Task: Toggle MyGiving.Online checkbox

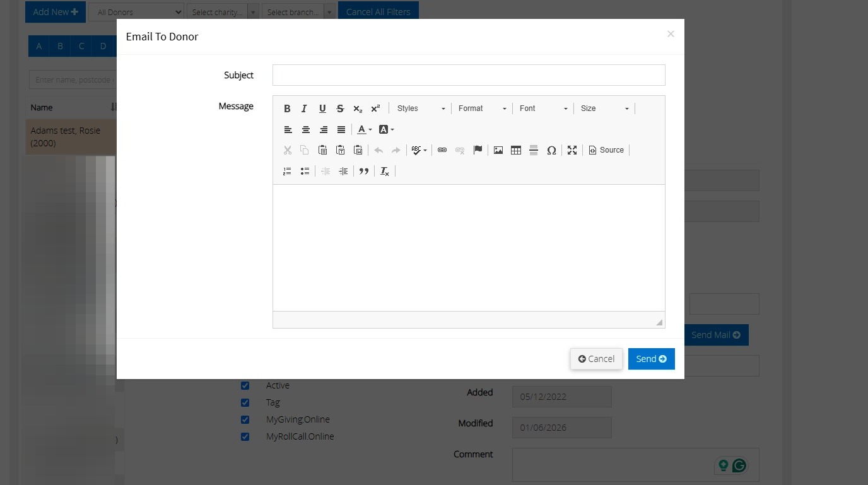Action: (x=245, y=419)
